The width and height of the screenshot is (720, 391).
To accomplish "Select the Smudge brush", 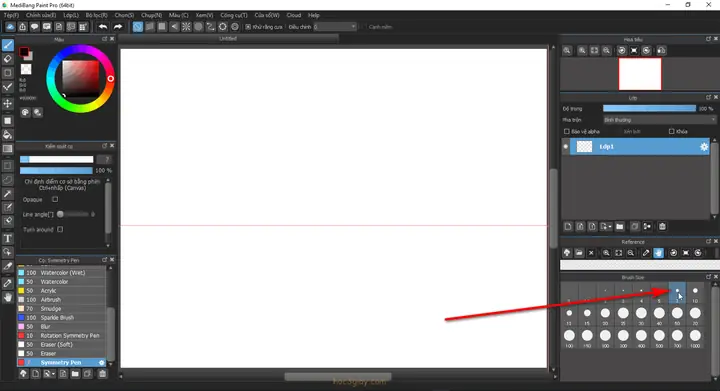I will (62, 308).
